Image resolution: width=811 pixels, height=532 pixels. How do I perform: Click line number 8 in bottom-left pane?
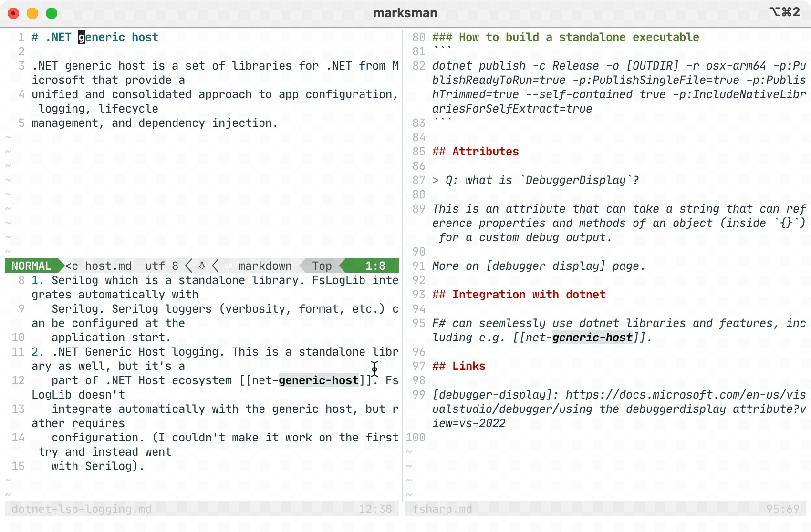(21, 280)
